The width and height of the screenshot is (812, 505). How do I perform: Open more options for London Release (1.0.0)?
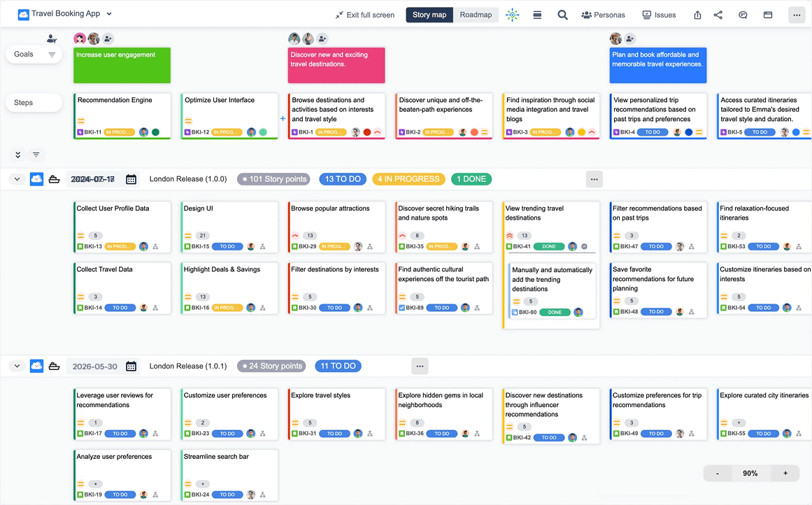point(594,179)
